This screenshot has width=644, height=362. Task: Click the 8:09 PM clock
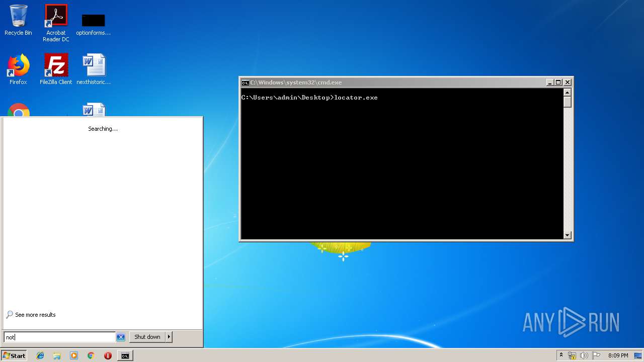click(618, 355)
